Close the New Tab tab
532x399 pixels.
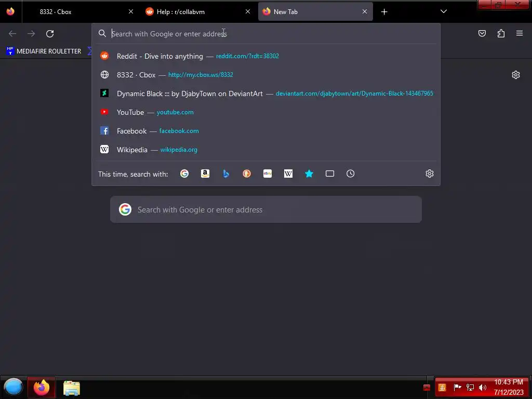click(x=365, y=11)
